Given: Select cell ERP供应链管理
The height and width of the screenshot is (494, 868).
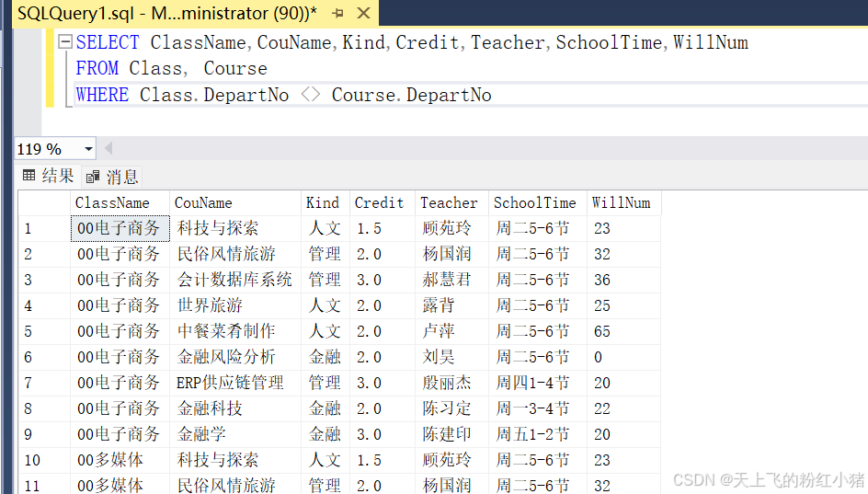Looking at the screenshot, I should (x=235, y=384).
